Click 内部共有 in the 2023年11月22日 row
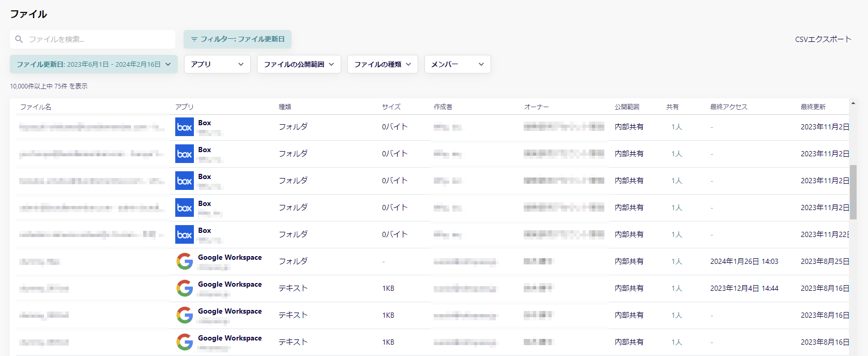The height and width of the screenshot is (356, 868). (x=629, y=234)
